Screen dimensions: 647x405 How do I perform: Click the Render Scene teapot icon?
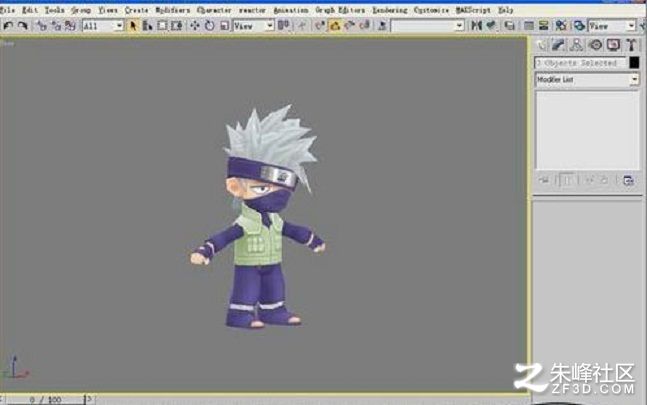tap(579, 26)
